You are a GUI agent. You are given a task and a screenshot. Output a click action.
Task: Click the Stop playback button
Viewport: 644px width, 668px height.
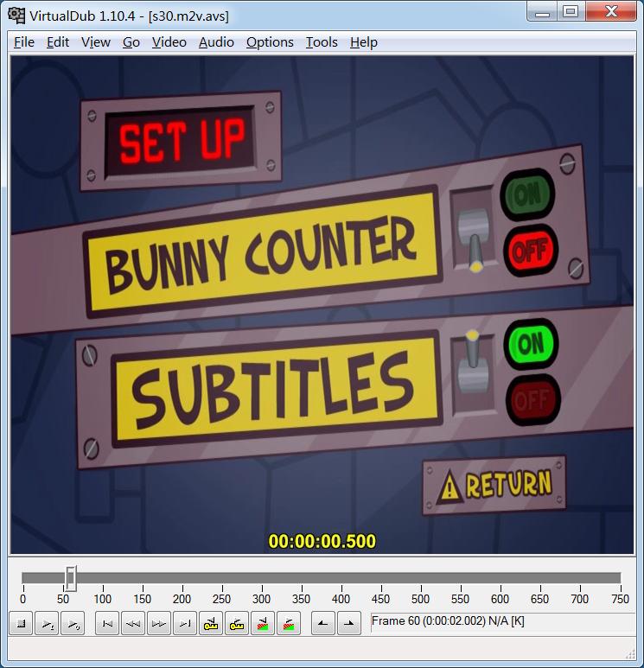[21, 623]
